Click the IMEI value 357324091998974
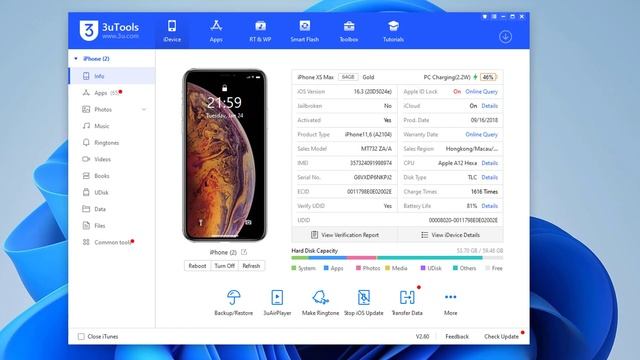Screen dimensions: 640x360 [371, 163]
